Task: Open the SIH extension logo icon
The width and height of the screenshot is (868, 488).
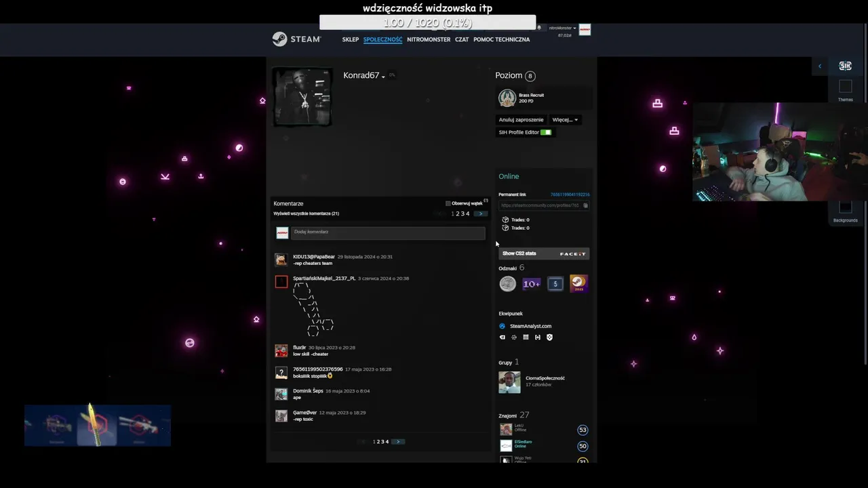Action: pos(845,66)
